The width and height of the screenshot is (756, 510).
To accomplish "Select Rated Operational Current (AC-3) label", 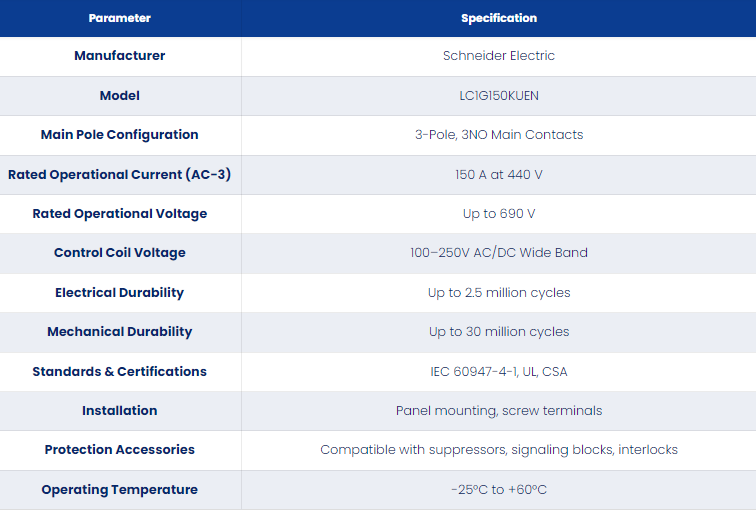I will [x=120, y=174].
